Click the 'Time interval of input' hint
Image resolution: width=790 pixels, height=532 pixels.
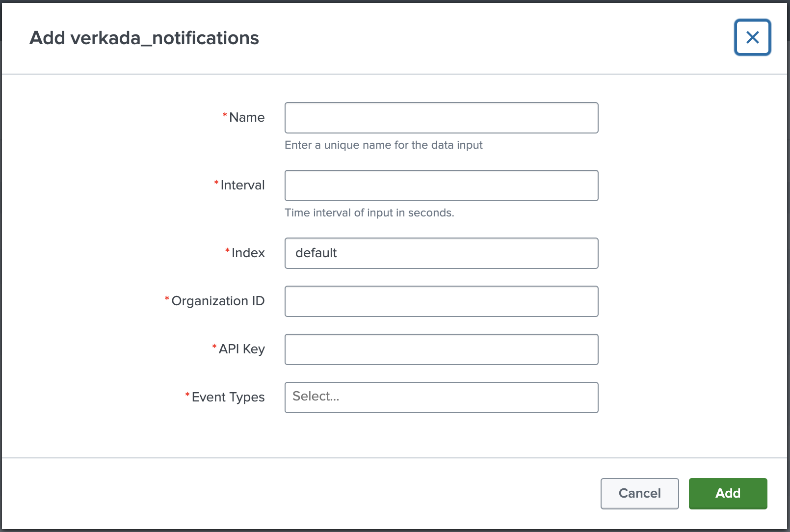369,213
